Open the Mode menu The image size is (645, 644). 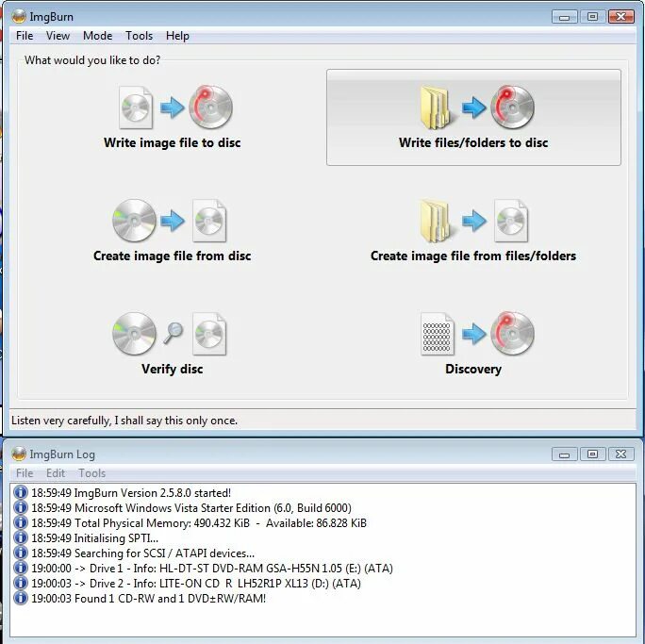[x=97, y=36]
